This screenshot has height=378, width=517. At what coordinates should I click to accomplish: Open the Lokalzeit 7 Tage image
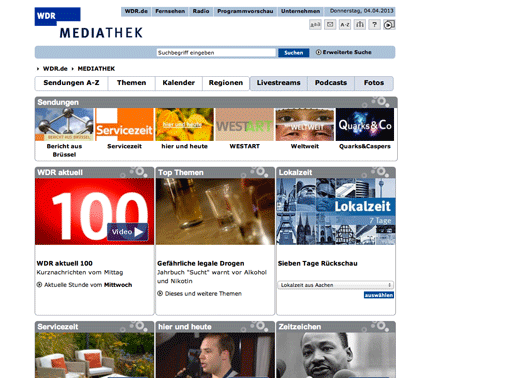point(336,212)
